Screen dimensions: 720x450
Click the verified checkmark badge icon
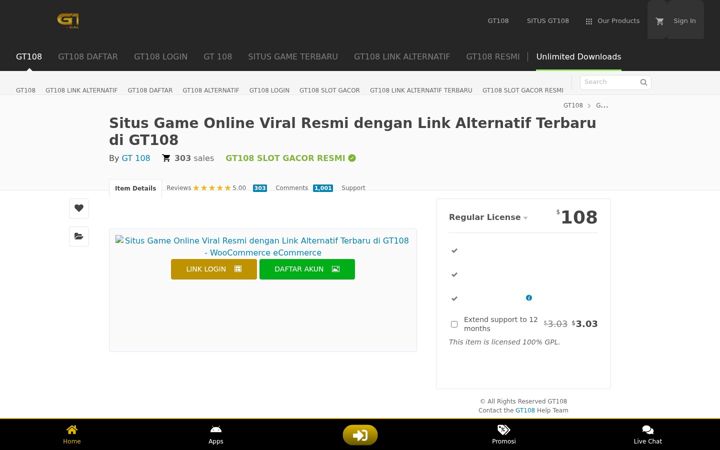tap(352, 158)
